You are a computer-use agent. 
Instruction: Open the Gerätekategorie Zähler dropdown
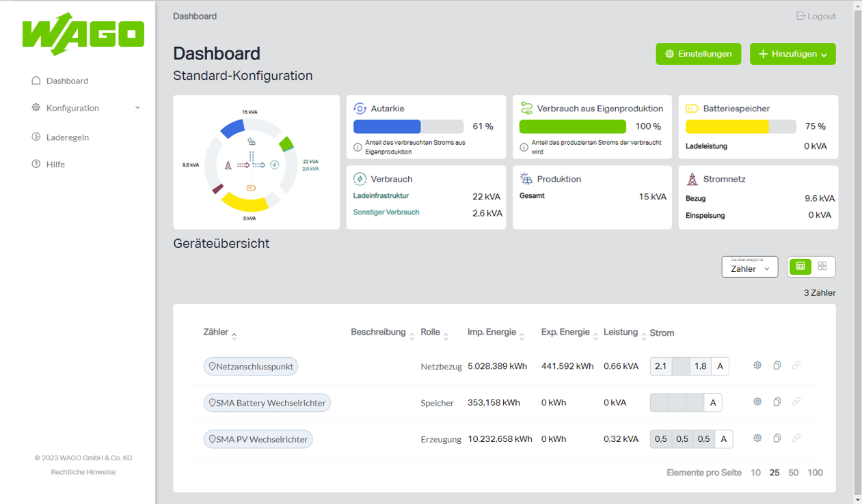pyautogui.click(x=749, y=267)
